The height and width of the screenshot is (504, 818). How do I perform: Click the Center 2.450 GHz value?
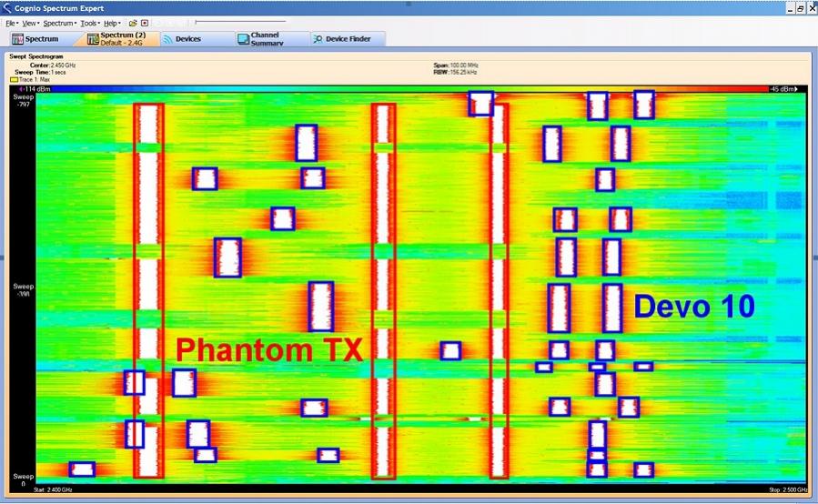click(x=63, y=66)
